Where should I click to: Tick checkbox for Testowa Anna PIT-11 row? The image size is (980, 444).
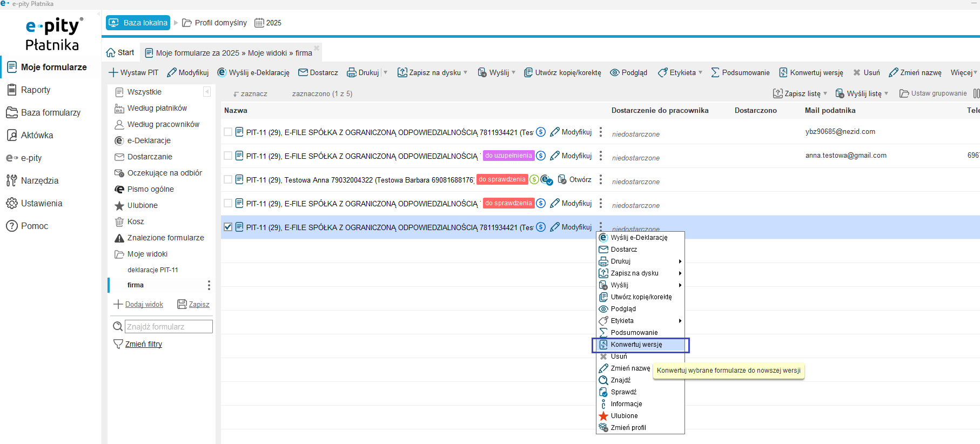point(228,179)
